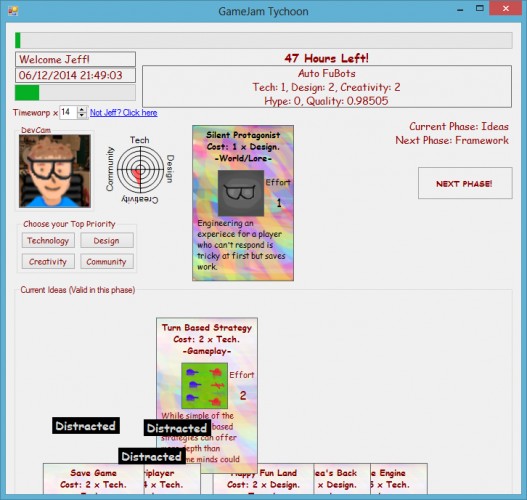Choose Technology as top priority

click(x=48, y=241)
